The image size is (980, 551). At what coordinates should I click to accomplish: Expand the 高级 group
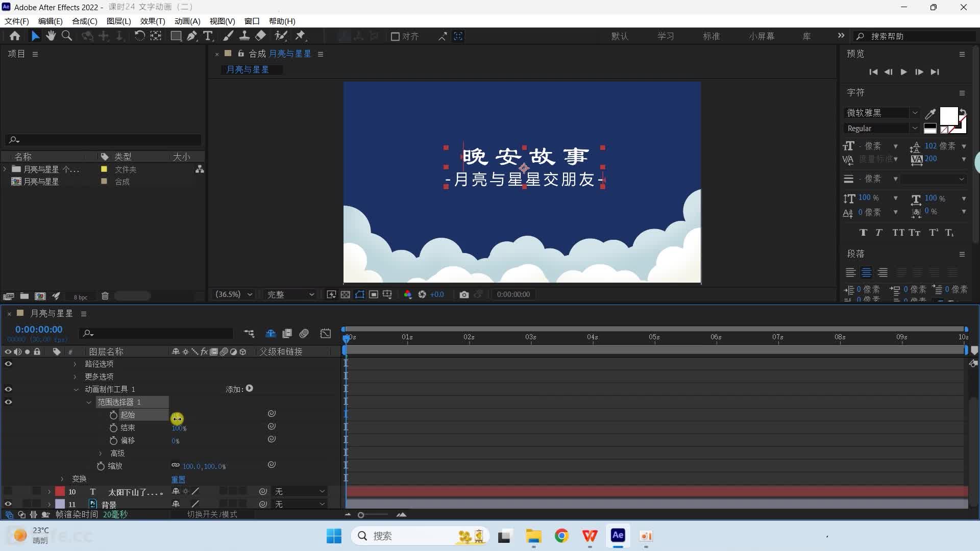(x=101, y=453)
